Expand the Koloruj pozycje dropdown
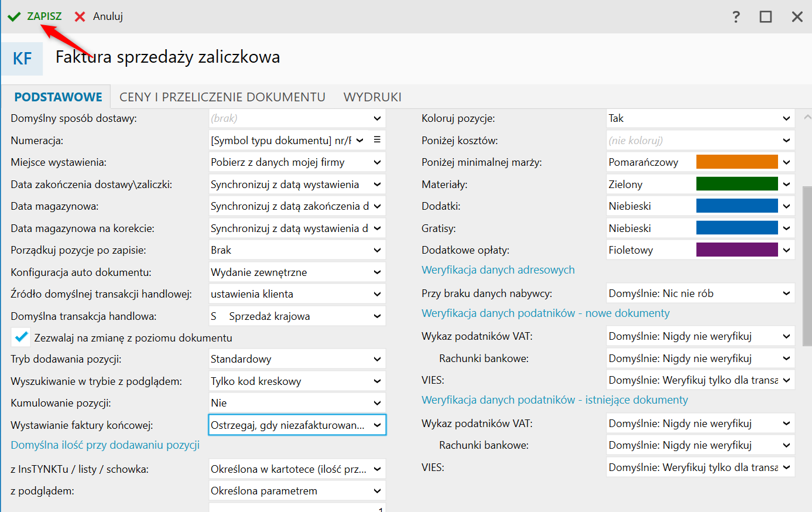The width and height of the screenshot is (812, 512). (786, 118)
